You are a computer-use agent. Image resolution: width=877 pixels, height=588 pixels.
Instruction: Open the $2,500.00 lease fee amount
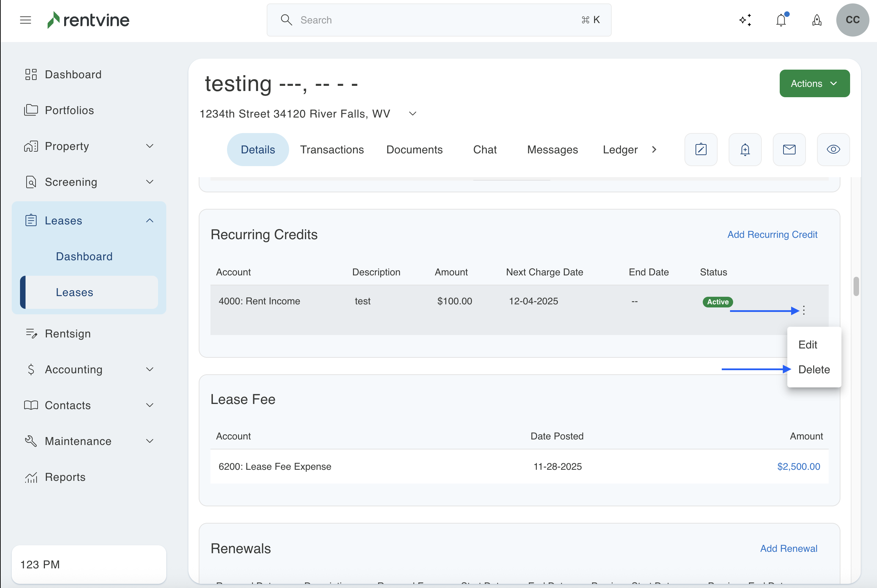tap(798, 466)
